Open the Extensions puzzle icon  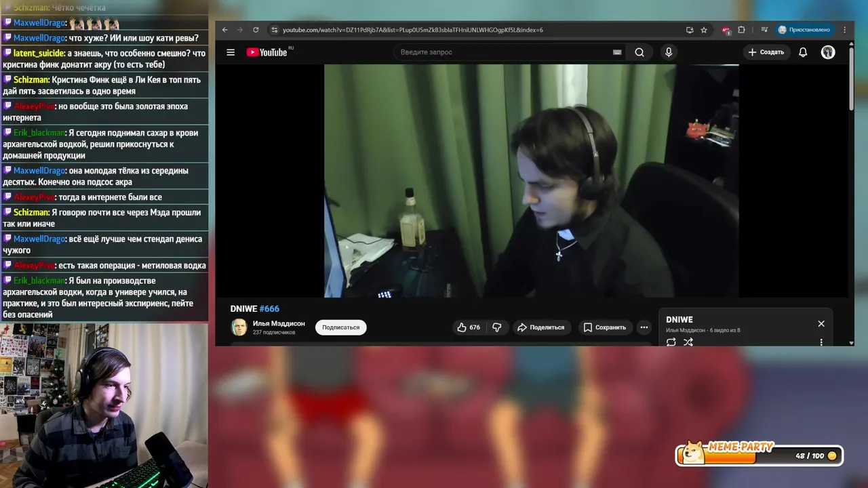(741, 30)
